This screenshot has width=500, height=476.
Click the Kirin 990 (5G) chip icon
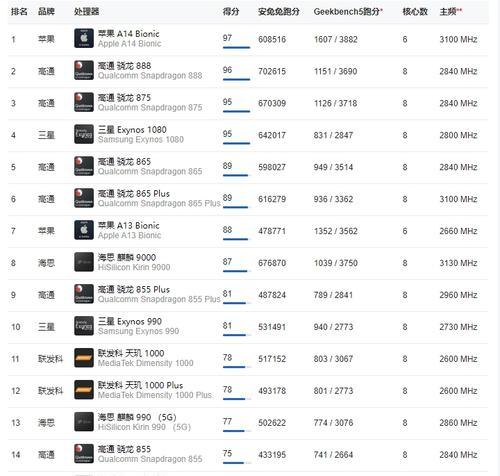pyautogui.click(x=84, y=422)
